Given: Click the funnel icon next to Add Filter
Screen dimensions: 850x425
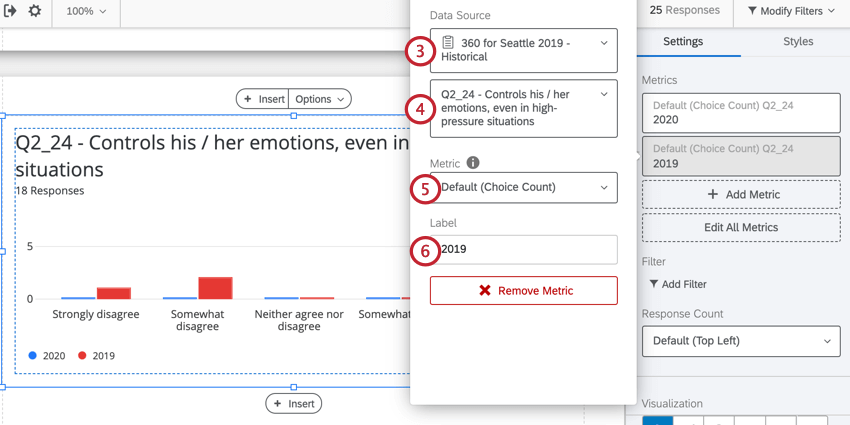Looking at the screenshot, I should pyautogui.click(x=654, y=284).
